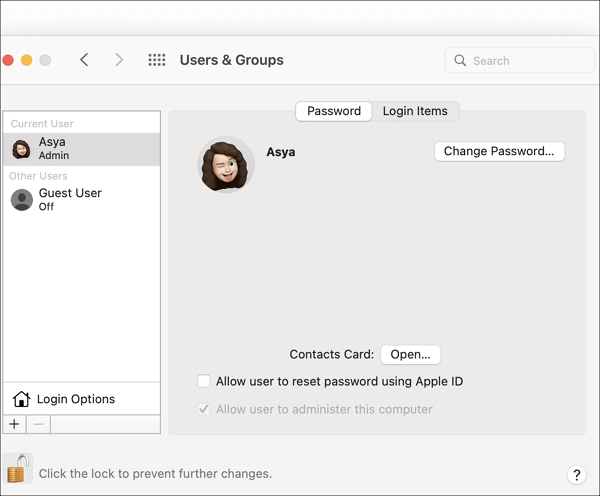Select Guest User in the sidebar
The width and height of the screenshot is (600, 496).
coord(80,199)
